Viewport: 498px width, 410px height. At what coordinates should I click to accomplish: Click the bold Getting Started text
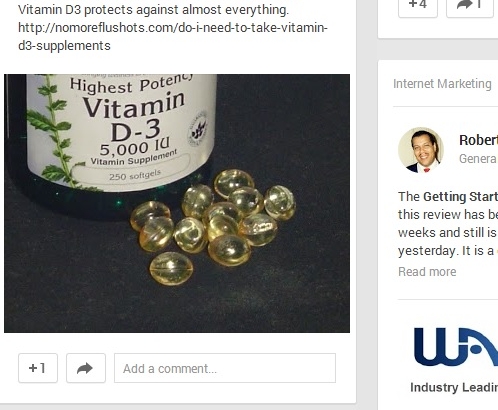(460, 196)
